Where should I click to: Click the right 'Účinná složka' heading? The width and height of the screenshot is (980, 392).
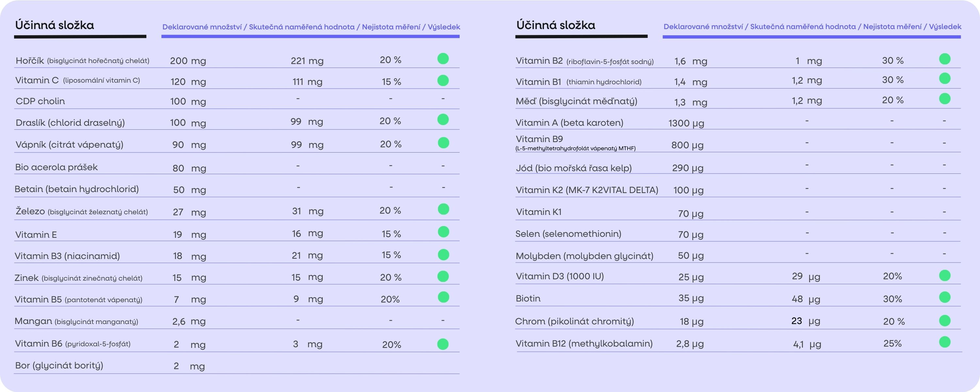click(x=555, y=25)
